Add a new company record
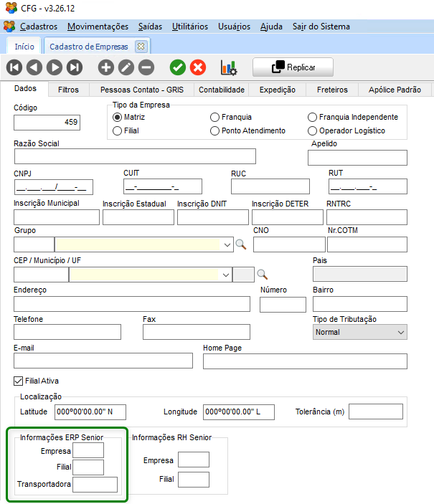434x504 pixels. 106,67
